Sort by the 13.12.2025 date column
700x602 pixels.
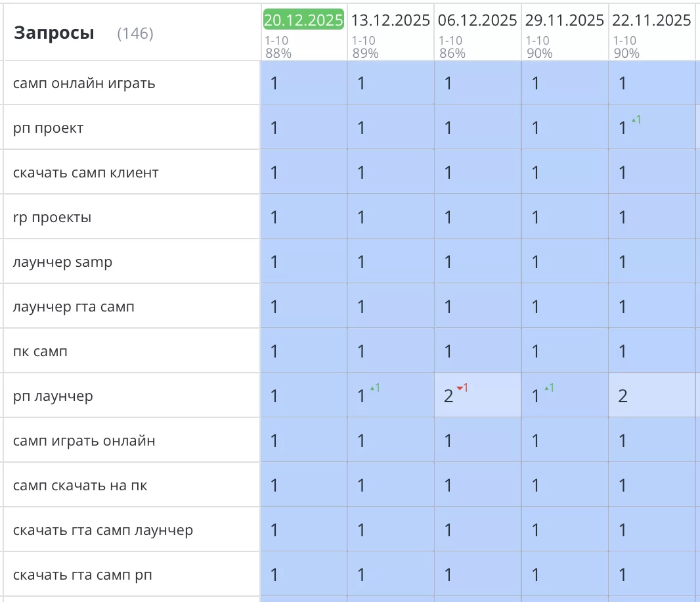(x=390, y=20)
